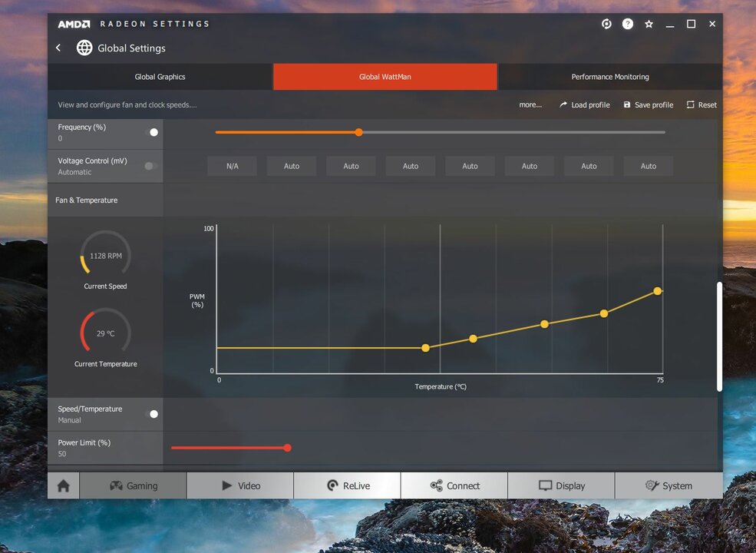This screenshot has width=756, height=553.
Task: Open the ReLive section
Action: pyautogui.click(x=347, y=485)
